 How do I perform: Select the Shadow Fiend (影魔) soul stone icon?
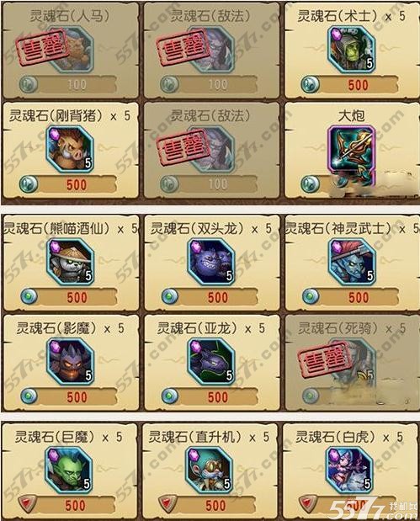tap(71, 362)
